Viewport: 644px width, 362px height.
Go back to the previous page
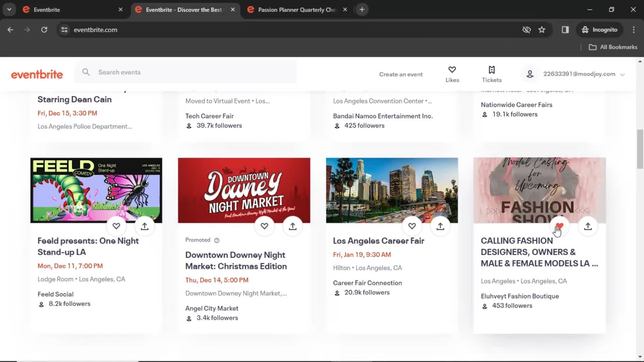10,30
